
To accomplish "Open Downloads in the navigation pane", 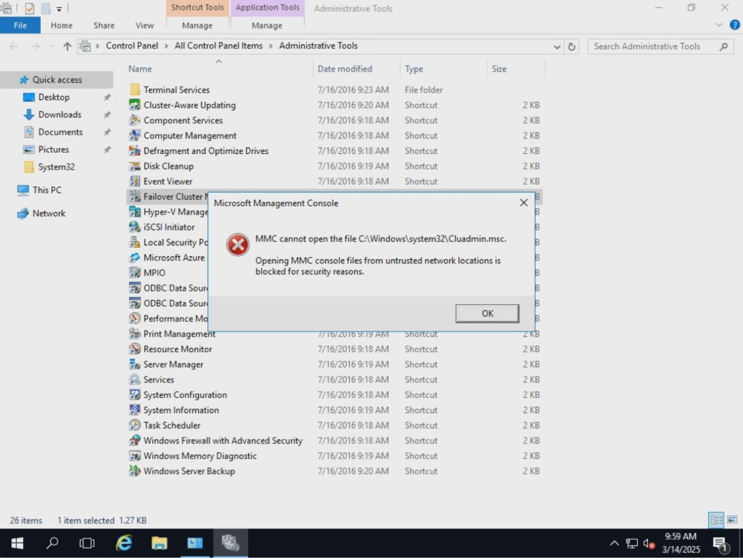I will pyautogui.click(x=59, y=115).
